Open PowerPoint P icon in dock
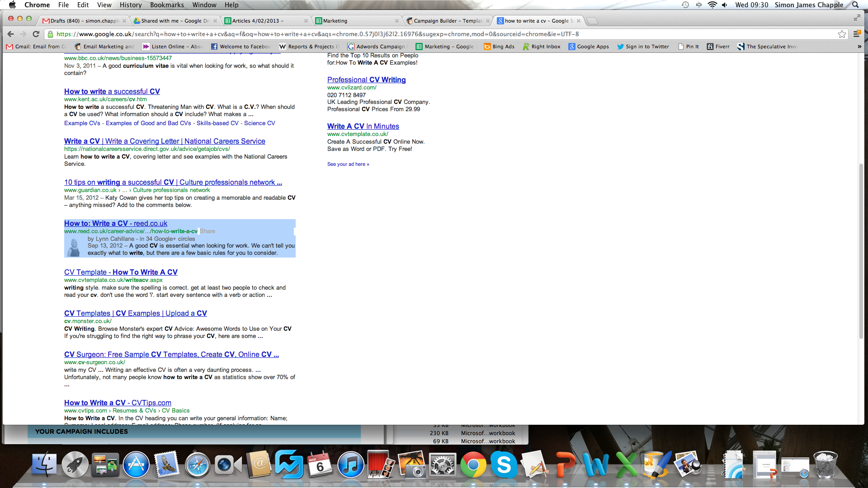This screenshot has height=488, width=868. [565, 465]
